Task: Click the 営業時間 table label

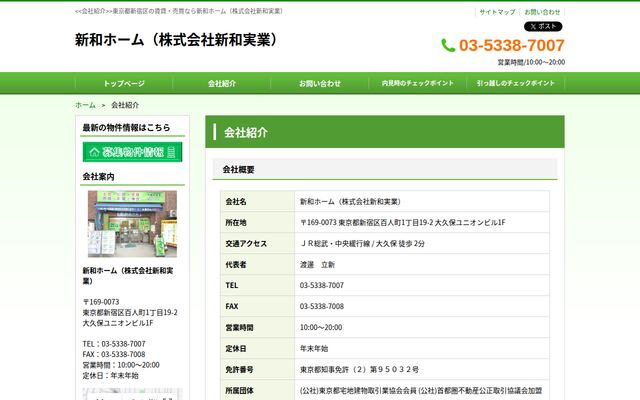Action: coord(239,327)
